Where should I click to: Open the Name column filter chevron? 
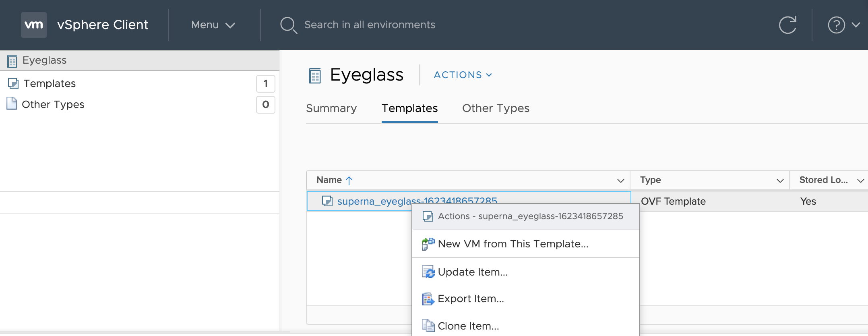(x=621, y=181)
